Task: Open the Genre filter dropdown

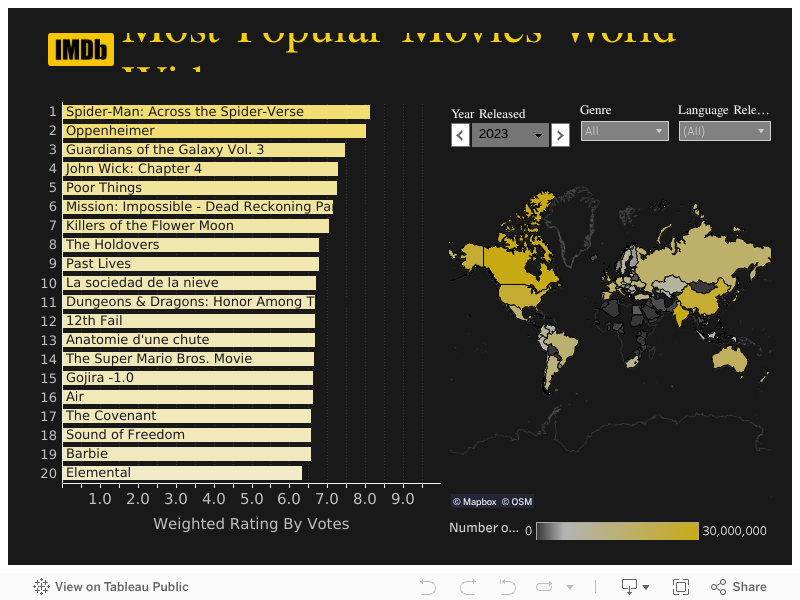Action: click(624, 131)
